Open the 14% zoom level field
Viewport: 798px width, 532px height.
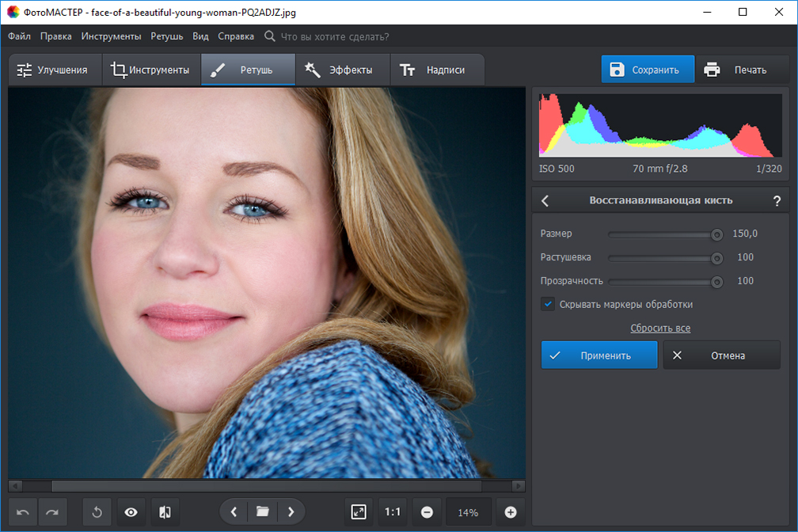click(x=468, y=513)
